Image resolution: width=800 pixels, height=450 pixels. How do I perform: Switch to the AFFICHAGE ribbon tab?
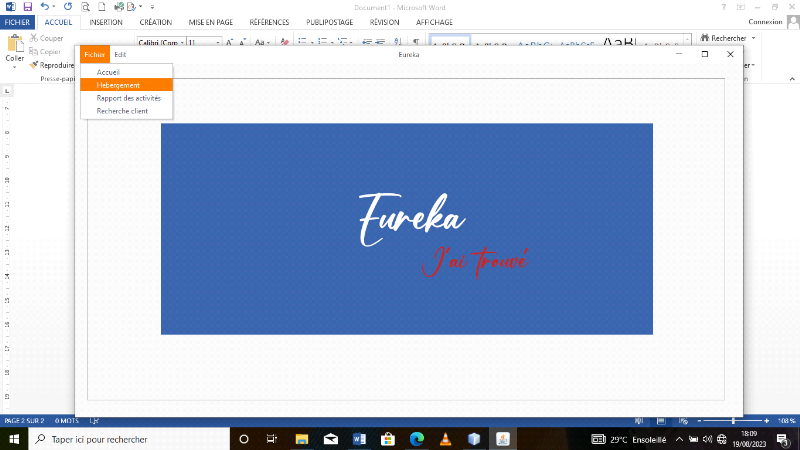coord(434,22)
